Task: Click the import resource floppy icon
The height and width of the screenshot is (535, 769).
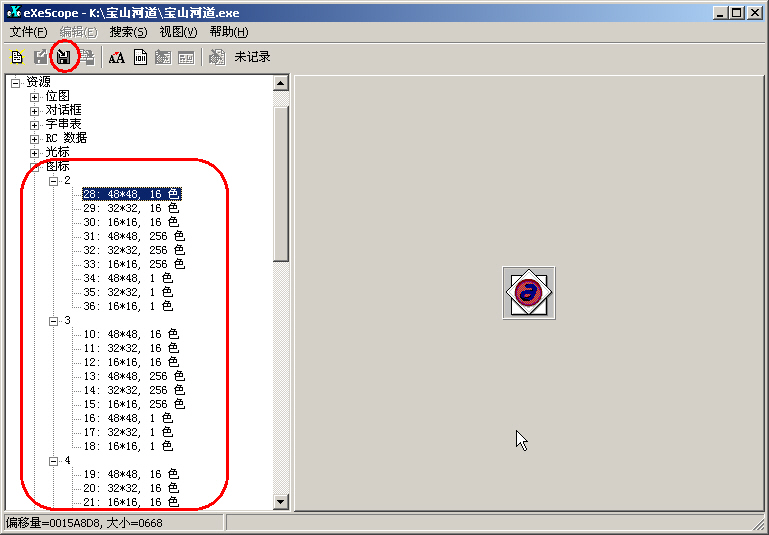Action: tap(64, 57)
